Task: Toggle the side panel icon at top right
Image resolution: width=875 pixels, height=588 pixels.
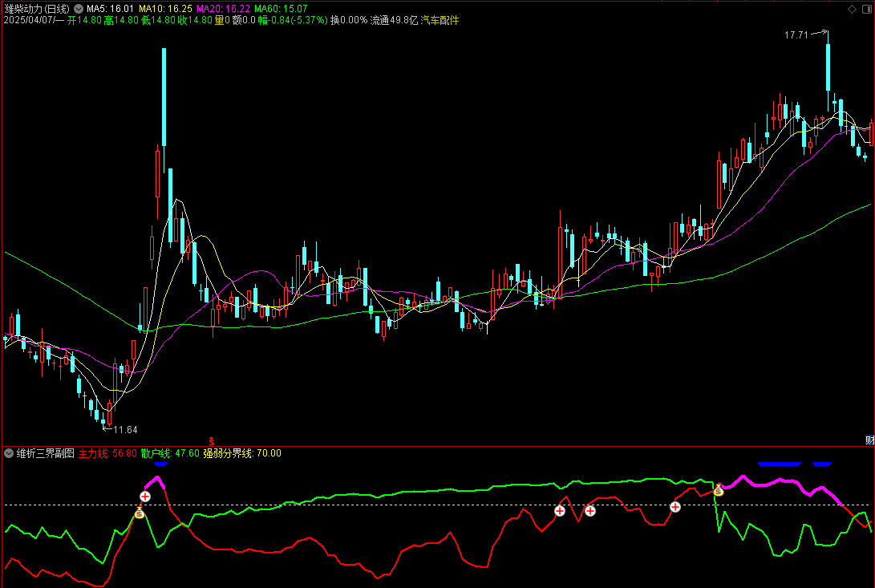Action: [867, 9]
